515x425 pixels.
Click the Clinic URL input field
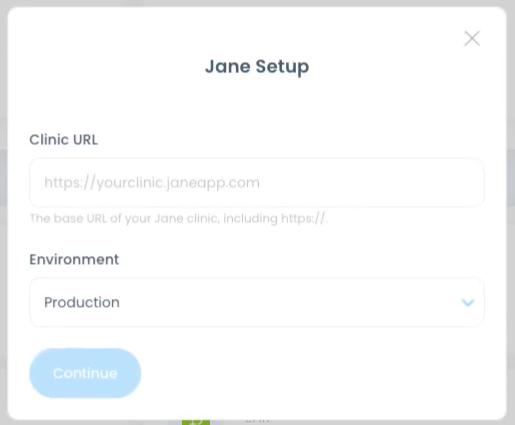click(x=257, y=182)
